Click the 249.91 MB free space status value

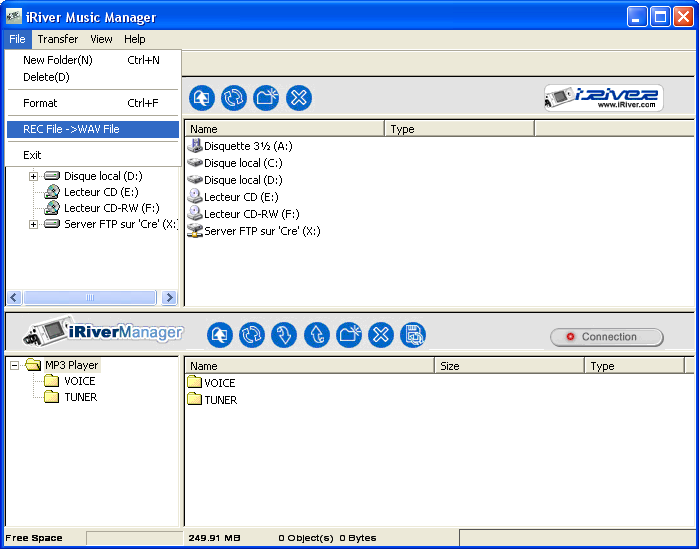coord(214,538)
